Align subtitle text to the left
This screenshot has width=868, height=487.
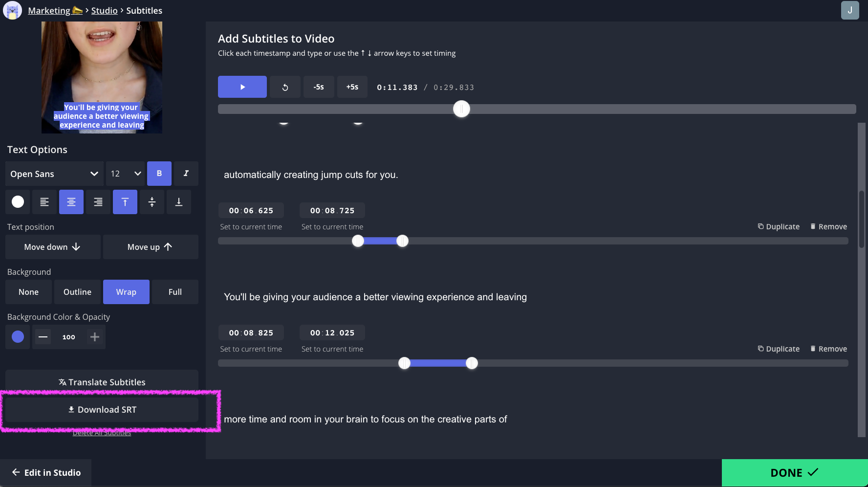[x=44, y=202]
